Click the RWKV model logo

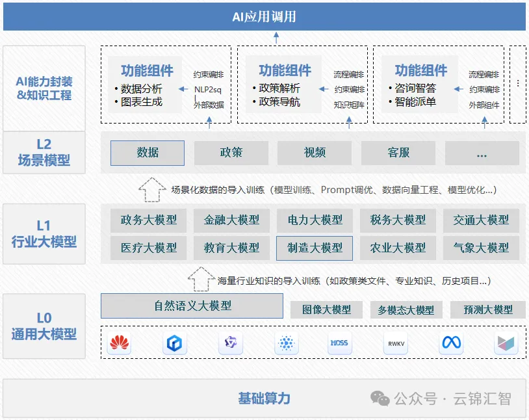point(396,343)
